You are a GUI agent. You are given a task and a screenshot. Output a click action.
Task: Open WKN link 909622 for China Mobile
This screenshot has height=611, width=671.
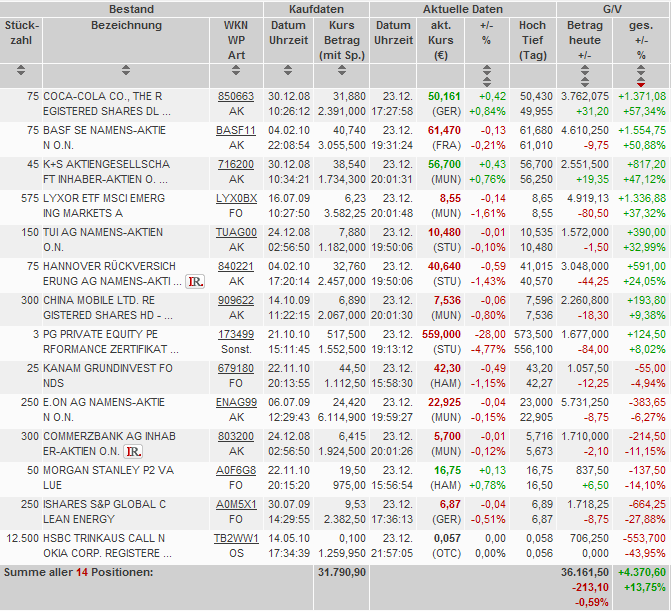pyautogui.click(x=236, y=300)
